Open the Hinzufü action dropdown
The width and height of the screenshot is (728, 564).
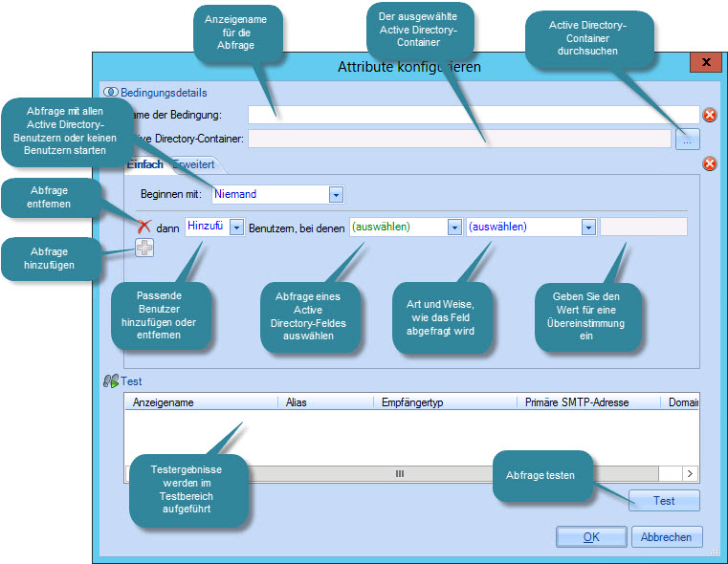pyautogui.click(x=237, y=228)
